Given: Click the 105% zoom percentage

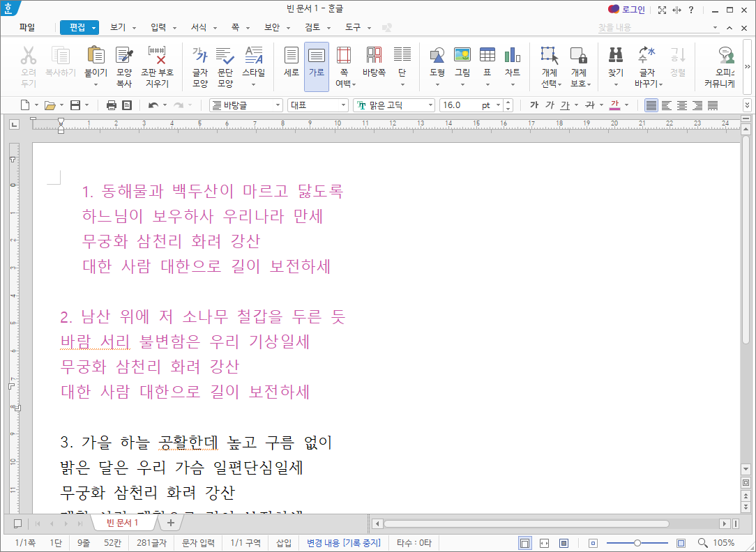Looking at the screenshot, I should (x=724, y=543).
